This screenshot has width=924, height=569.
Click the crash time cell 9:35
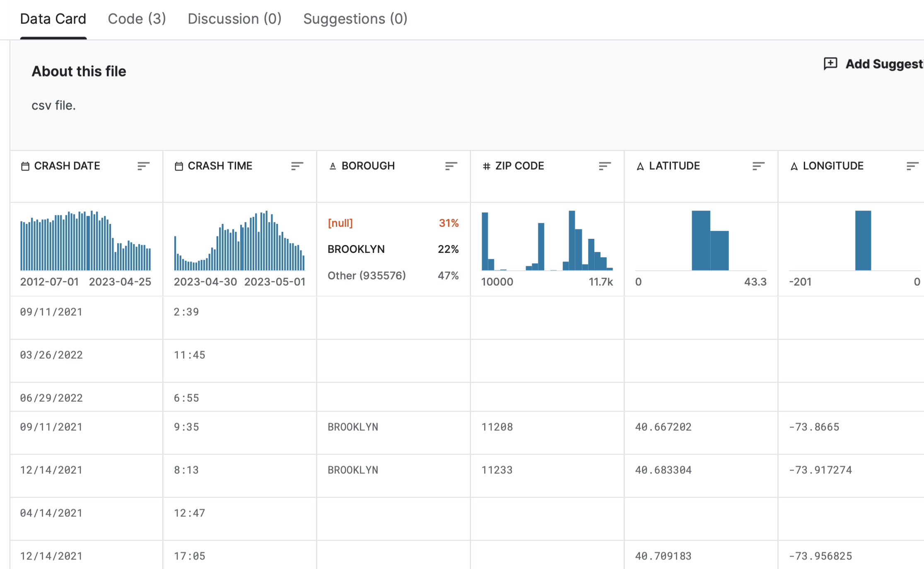coord(186,427)
